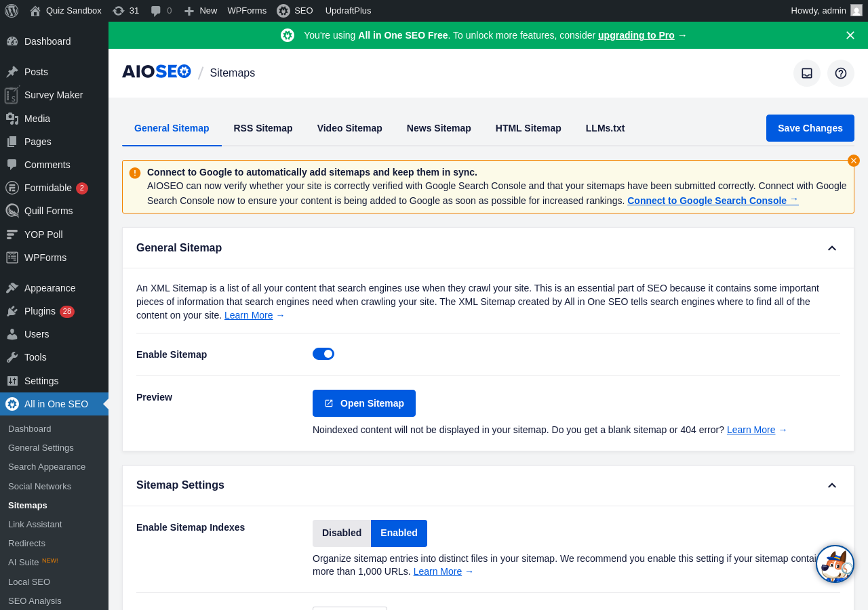The image size is (868, 610).
Task: Click the Dashboard gauge icon in sidebar
Action: point(12,41)
